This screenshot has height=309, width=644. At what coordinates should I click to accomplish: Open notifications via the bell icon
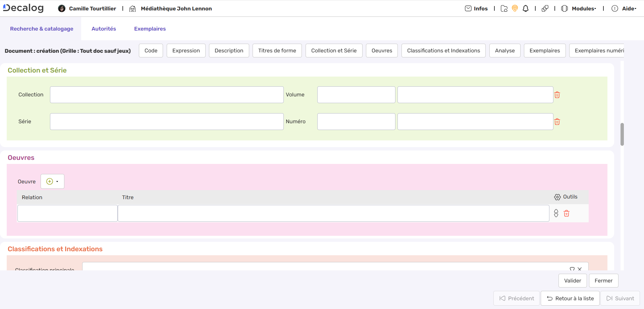click(526, 8)
